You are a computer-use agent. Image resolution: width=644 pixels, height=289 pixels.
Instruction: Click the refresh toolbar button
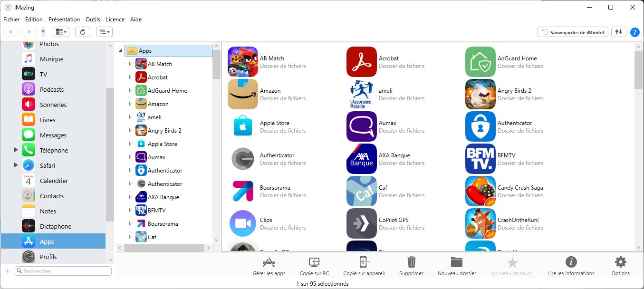click(83, 32)
